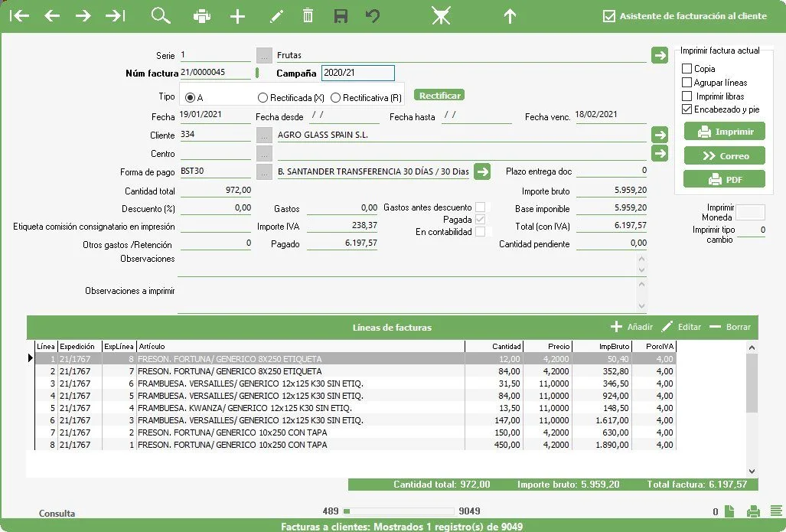This screenshot has width=786, height=532.
Task: Click the Artículo column header
Action: coord(301,347)
